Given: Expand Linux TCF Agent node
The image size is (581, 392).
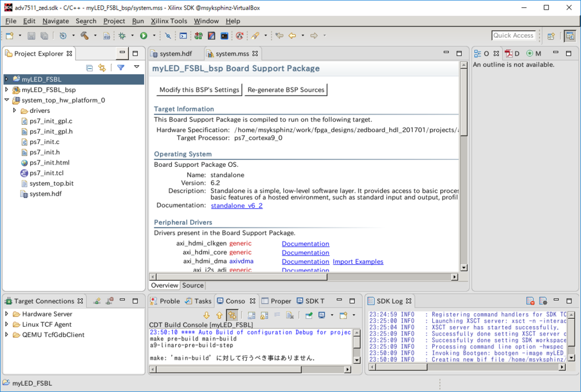Looking at the screenshot, I should (x=6, y=324).
